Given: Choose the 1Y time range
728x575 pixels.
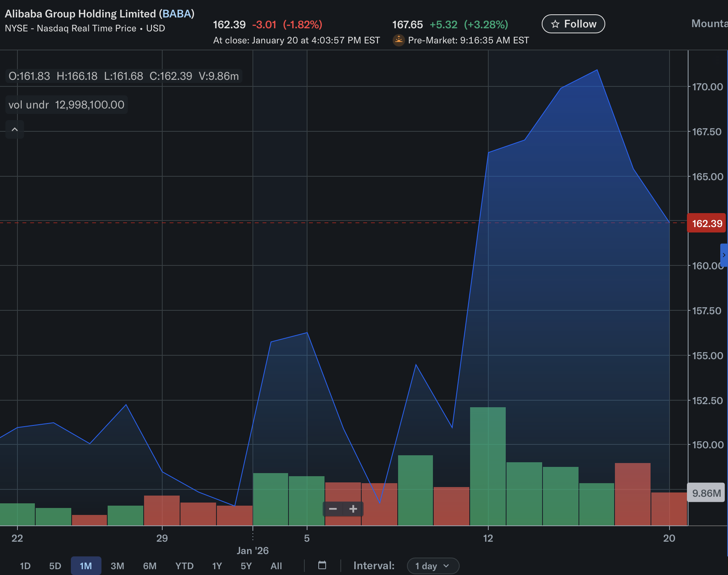Looking at the screenshot, I should 217,566.
